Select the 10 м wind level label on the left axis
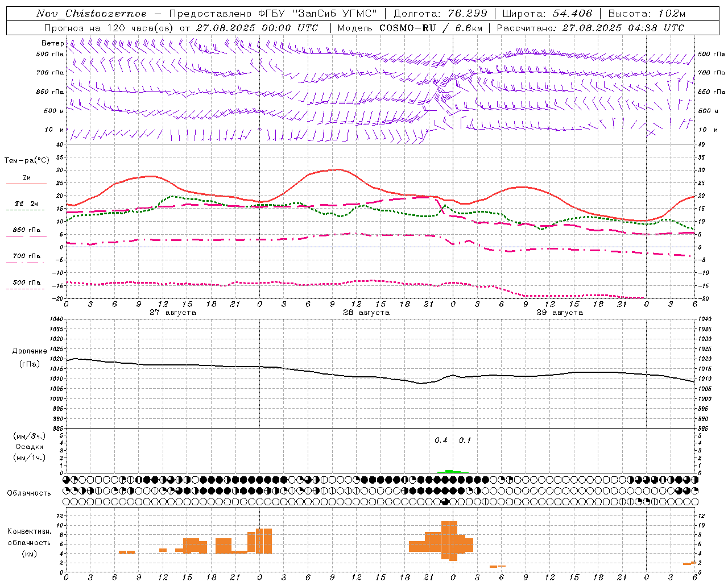 (x=55, y=130)
